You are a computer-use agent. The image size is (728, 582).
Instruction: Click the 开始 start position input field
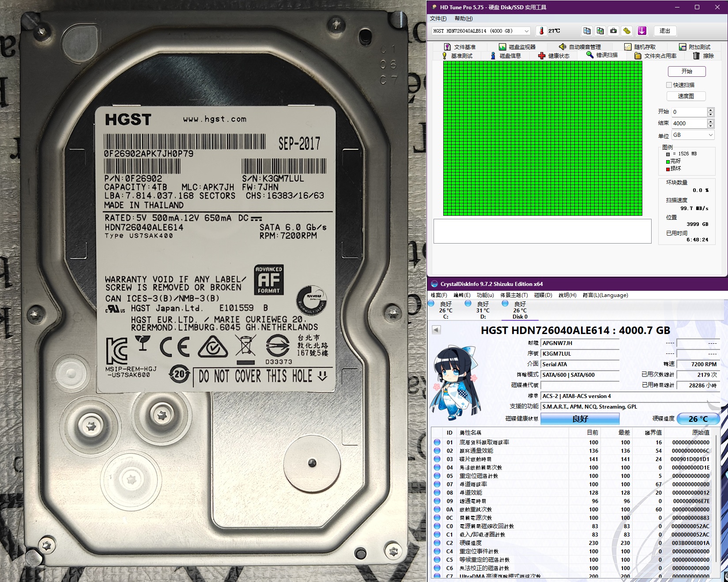coord(690,112)
